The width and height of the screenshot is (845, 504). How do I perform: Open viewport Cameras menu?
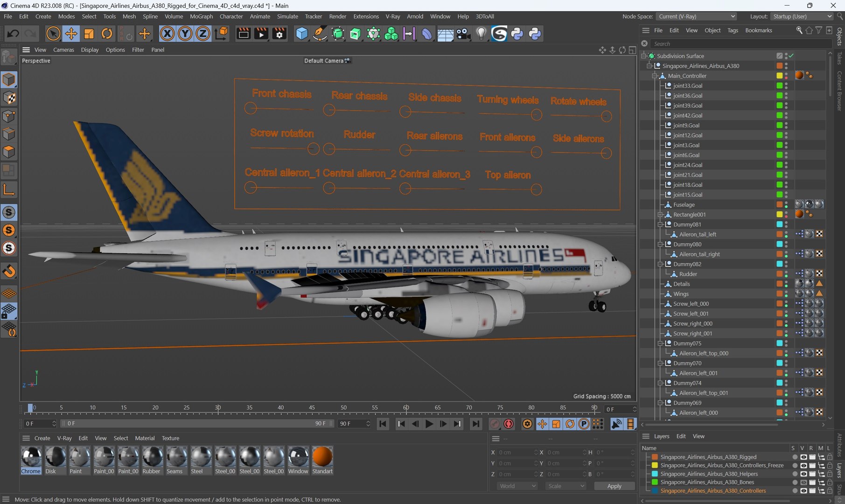(63, 50)
